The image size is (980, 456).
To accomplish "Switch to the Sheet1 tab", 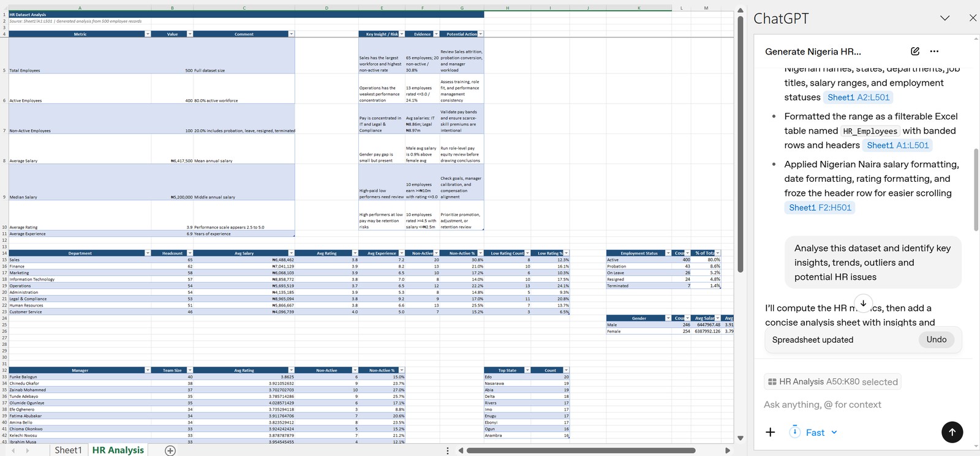I will point(68,450).
